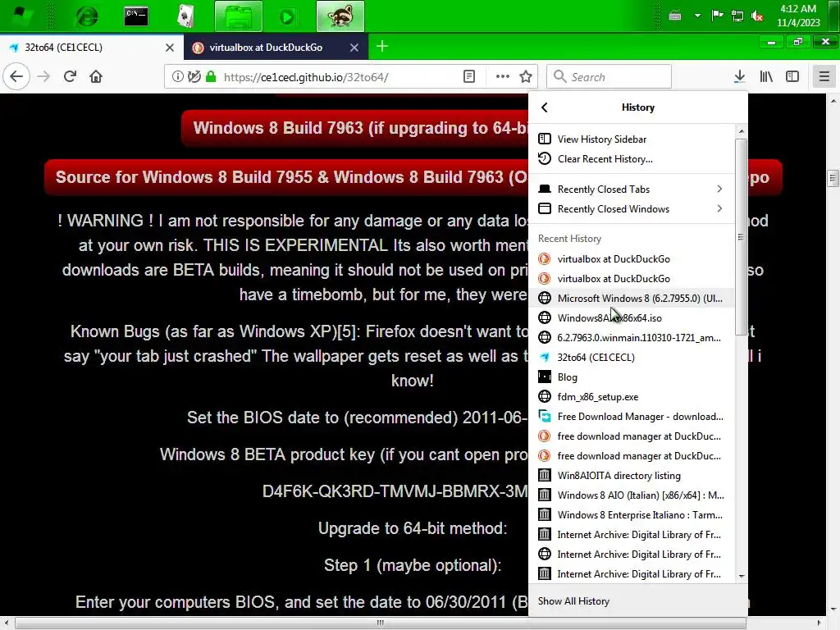Close the virtualbox at DuckDuckGo tab
Screen dimensions: 840x630
click(x=354, y=47)
